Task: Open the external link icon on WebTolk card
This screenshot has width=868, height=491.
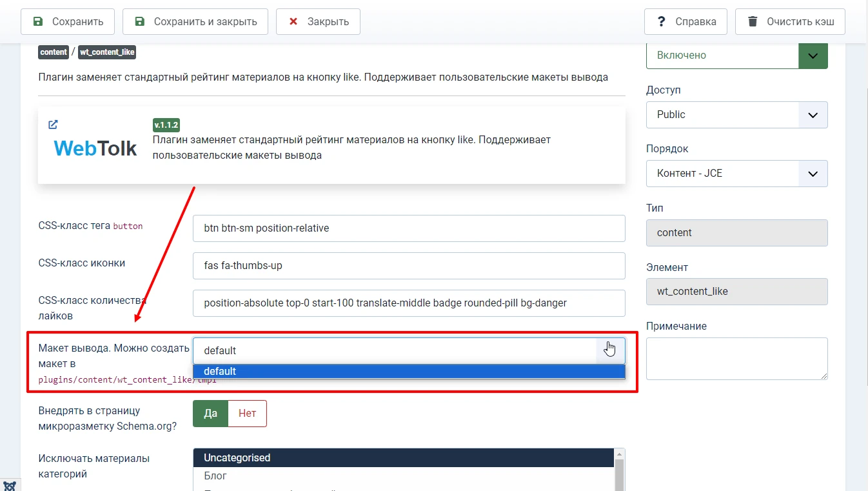Action: [x=53, y=125]
